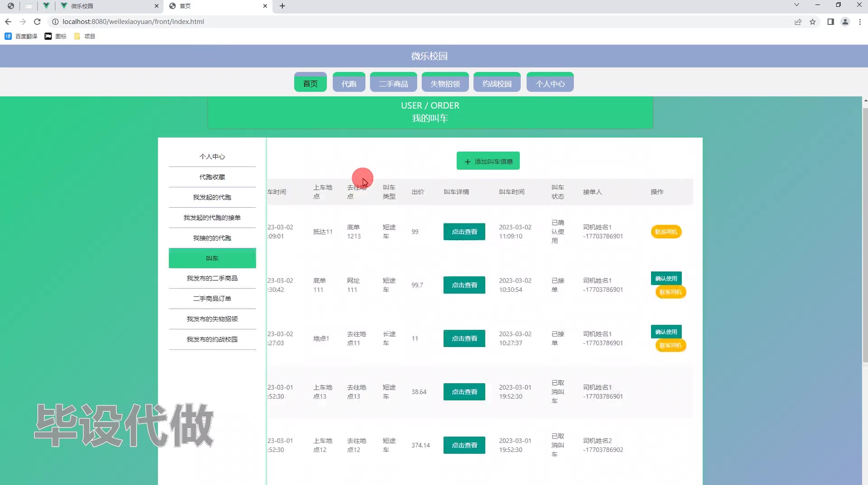Viewport: 868px width, 485px height.
Task: Click the 微乐校园 page header title
Action: 429,56
